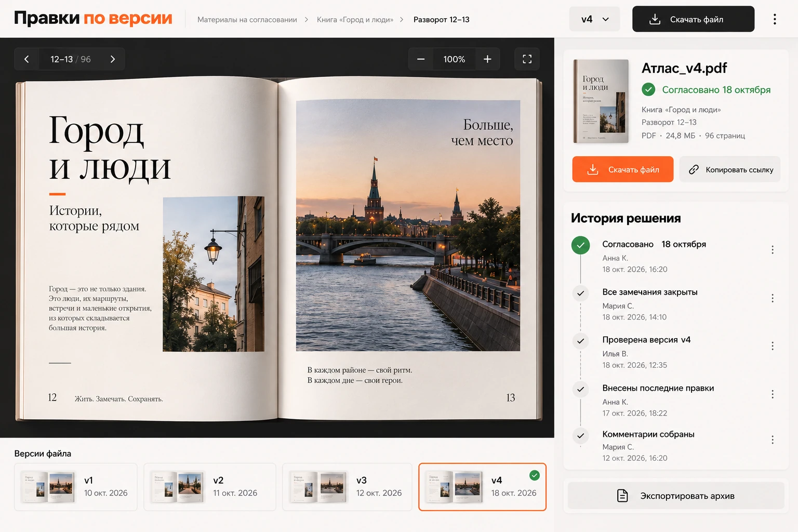Open options for the "Согласовано" history entry

pos(773,250)
